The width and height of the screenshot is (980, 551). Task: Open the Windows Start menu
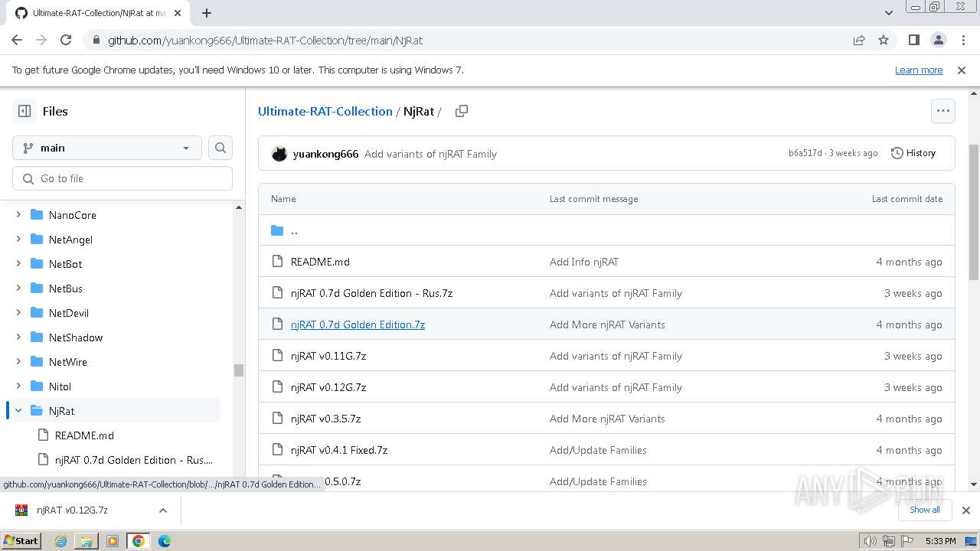[x=21, y=541]
